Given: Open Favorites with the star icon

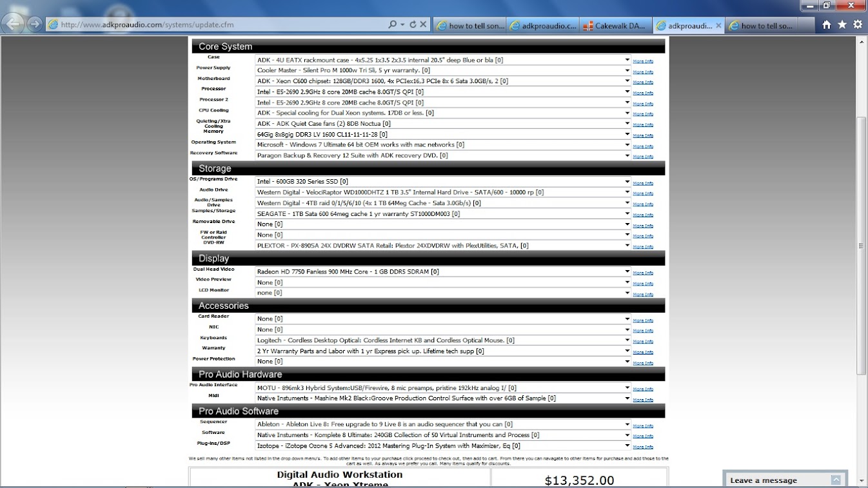Looking at the screenshot, I should click(842, 24).
